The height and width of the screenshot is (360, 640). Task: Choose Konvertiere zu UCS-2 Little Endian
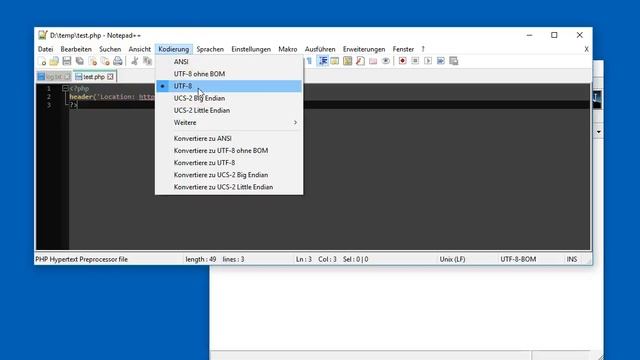pos(229,187)
